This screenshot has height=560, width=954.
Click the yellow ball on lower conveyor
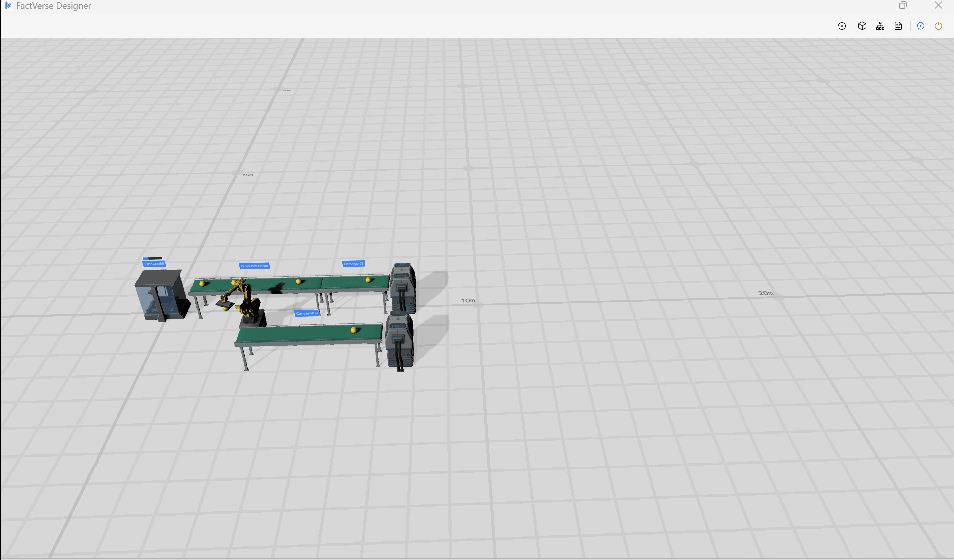353,330
